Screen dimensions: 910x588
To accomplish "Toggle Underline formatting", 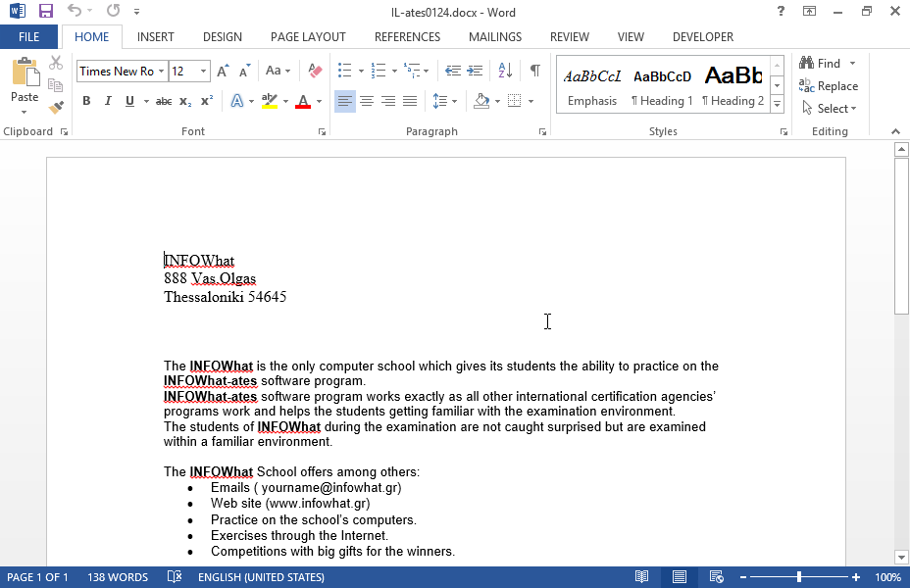I will 129,102.
